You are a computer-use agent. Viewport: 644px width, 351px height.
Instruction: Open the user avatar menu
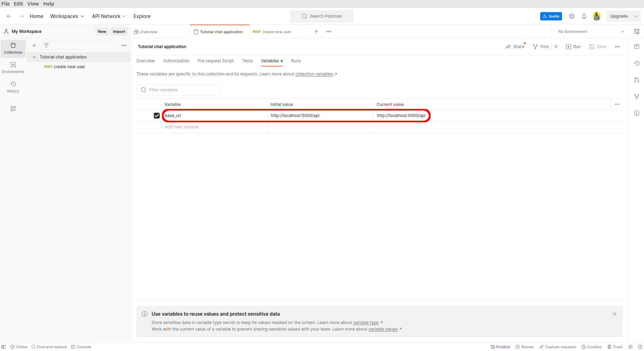tap(597, 16)
